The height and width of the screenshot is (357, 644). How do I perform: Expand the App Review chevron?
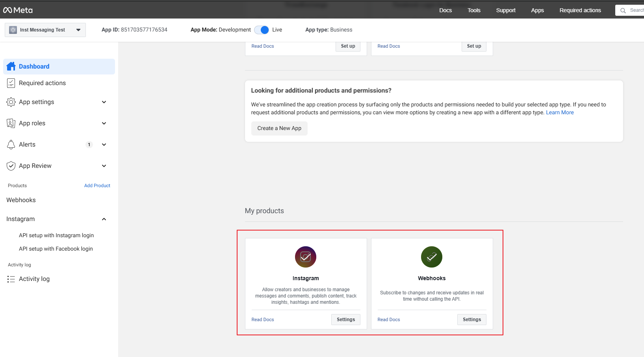(104, 166)
